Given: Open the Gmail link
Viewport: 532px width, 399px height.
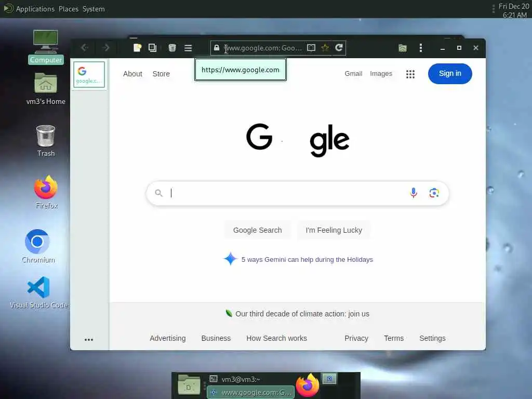Looking at the screenshot, I should point(353,74).
